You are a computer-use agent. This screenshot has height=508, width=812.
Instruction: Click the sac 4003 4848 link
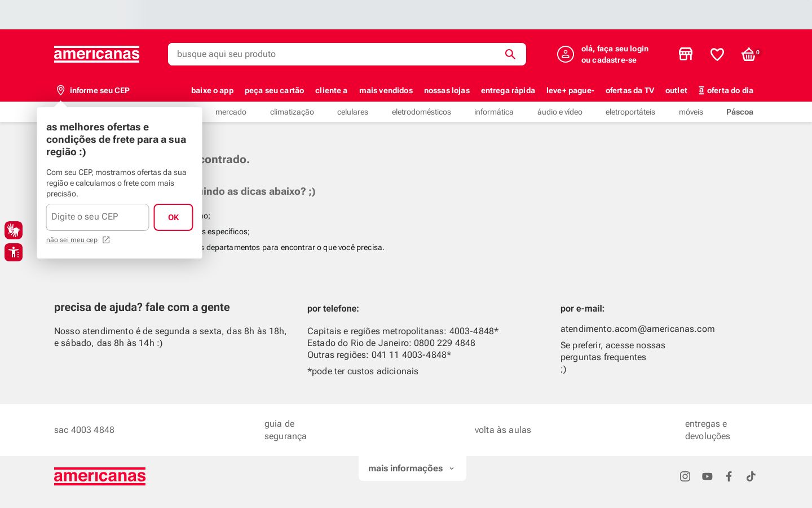84,430
